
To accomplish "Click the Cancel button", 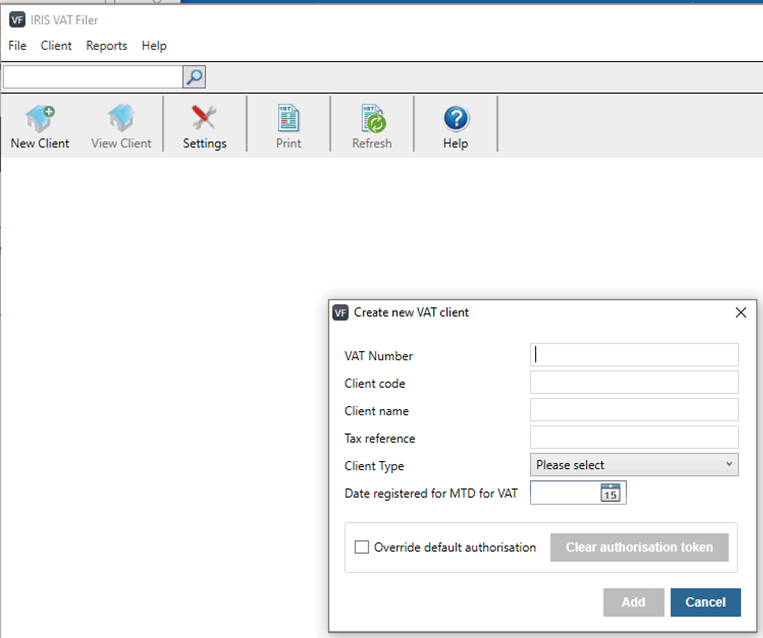I will click(706, 602).
